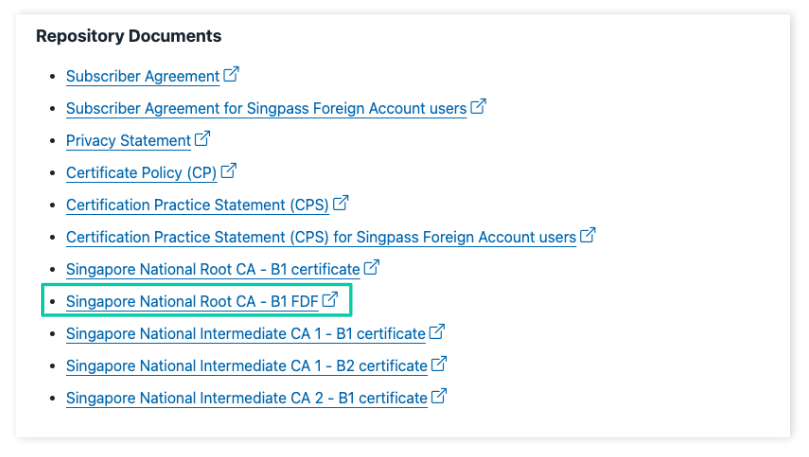Image resolution: width=809 pixels, height=457 pixels.
Task: Click external icon after CPS Foreign Account users
Action: [x=588, y=237]
